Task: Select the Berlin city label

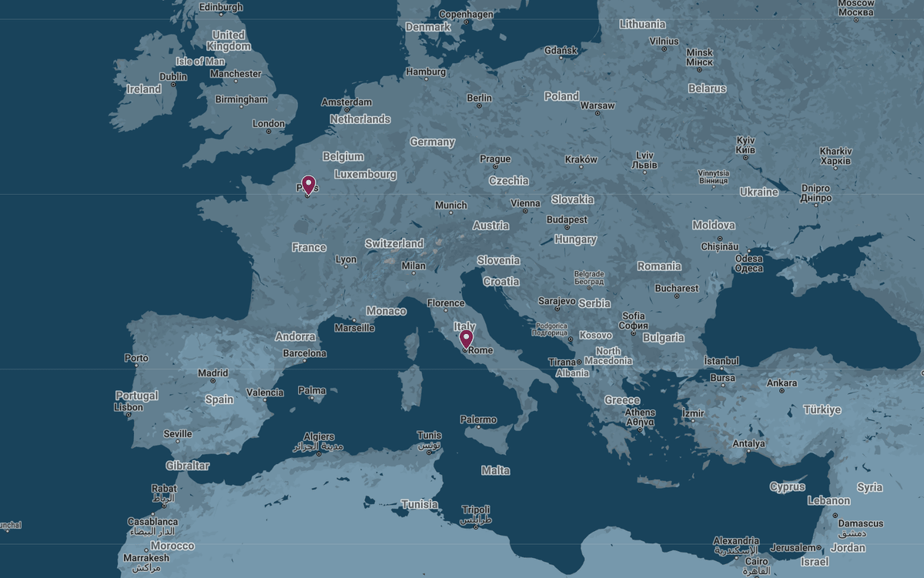Action: click(x=479, y=98)
